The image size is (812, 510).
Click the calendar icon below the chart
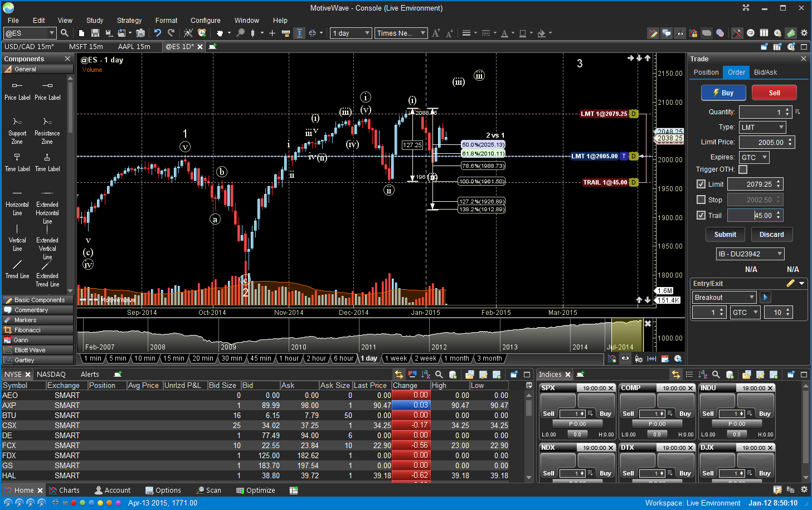coord(665,358)
